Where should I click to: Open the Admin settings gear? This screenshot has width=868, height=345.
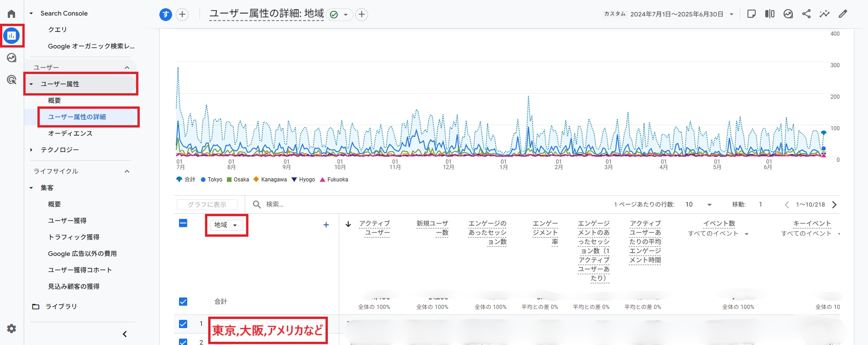pyautogui.click(x=11, y=329)
